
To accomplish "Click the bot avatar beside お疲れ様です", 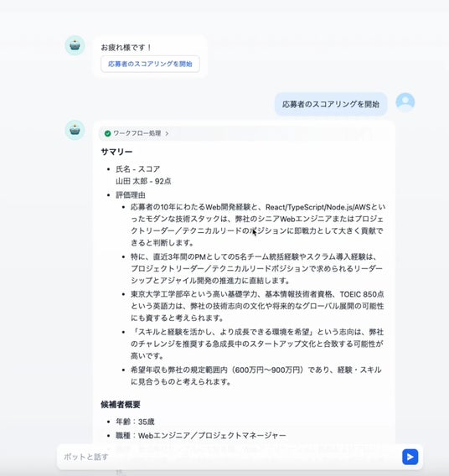I will pyautogui.click(x=75, y=45).
